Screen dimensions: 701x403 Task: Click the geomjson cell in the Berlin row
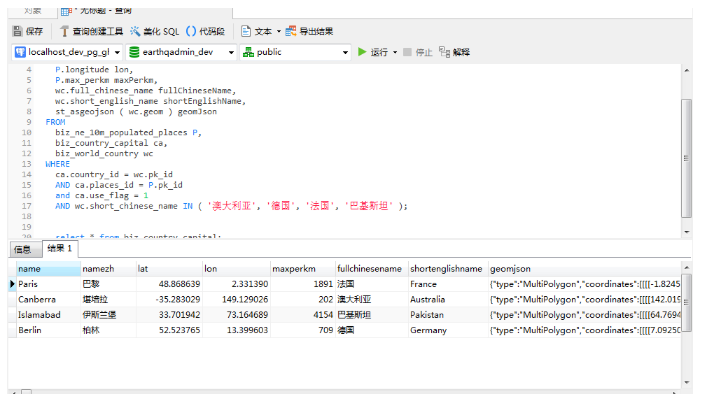[x=584, y=330]
